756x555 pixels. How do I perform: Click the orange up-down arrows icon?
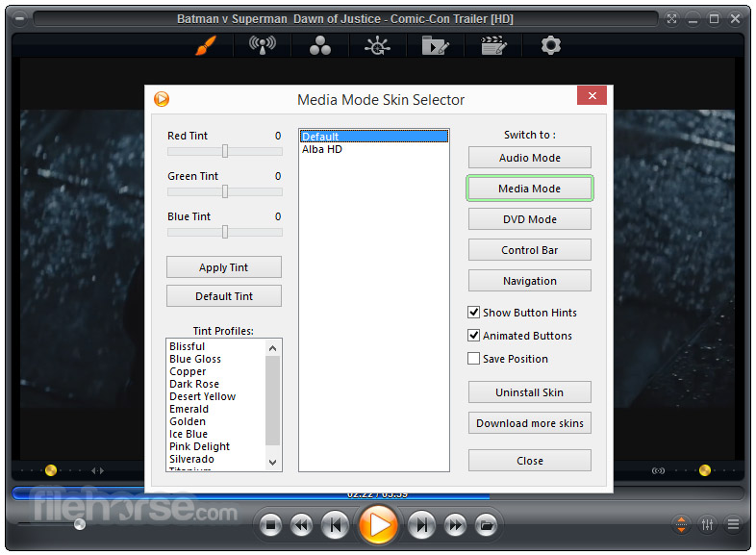pyautogui.click(x=681, y=524)
